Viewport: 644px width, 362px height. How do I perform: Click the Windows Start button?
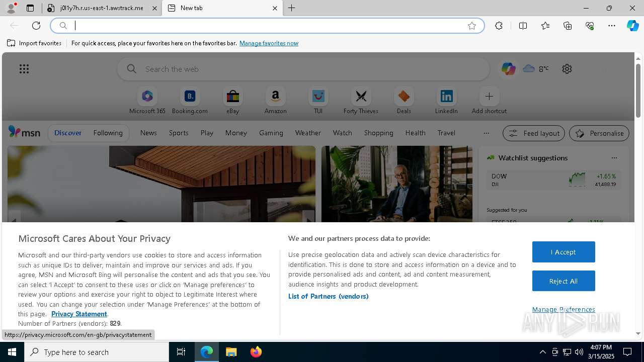(x=12, y=352)
